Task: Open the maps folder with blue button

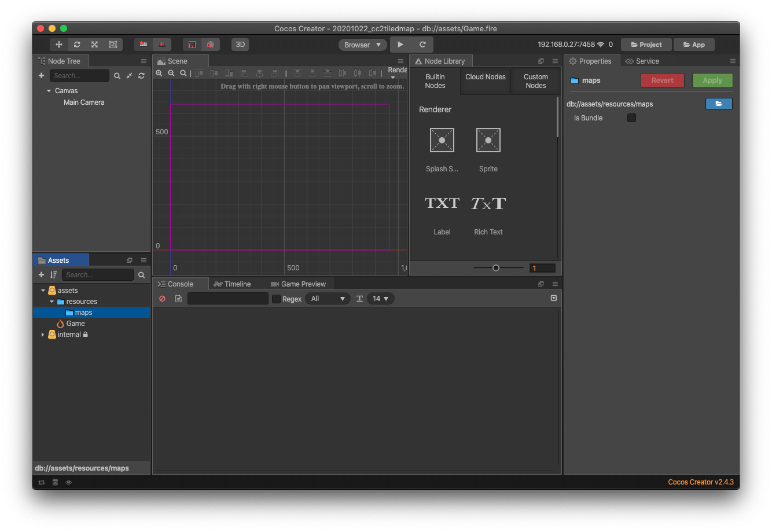Action: tap(719, 104)
